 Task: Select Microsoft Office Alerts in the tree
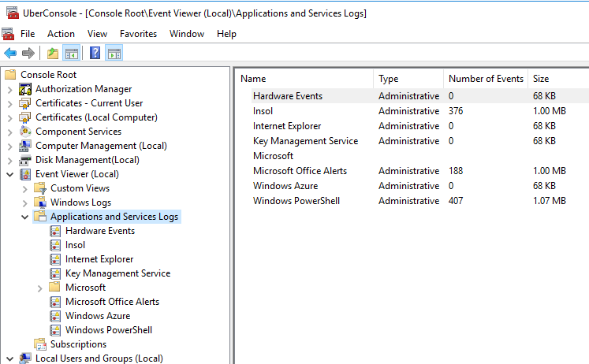(x=112, y=302)
